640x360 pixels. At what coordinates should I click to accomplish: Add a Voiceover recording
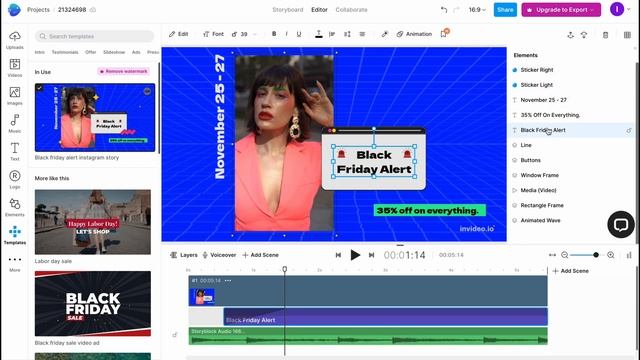pyautogui.click(x=219, y=255)
